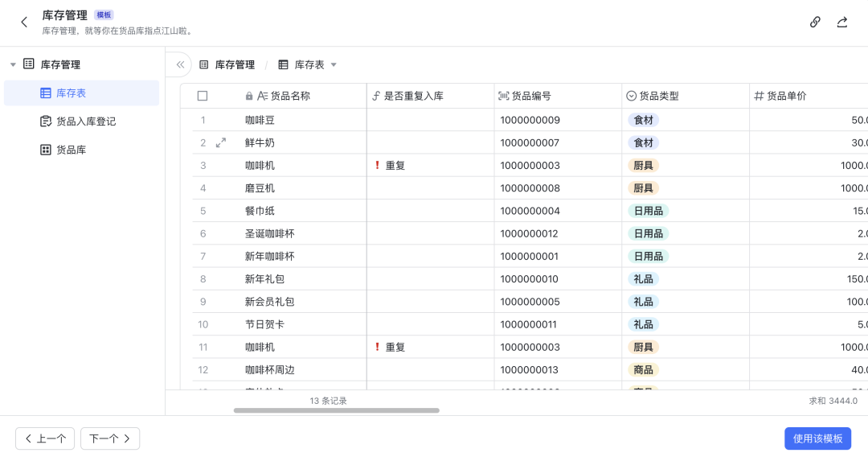
Task: Click code 1000000007 cell
Action: point(558,143)
